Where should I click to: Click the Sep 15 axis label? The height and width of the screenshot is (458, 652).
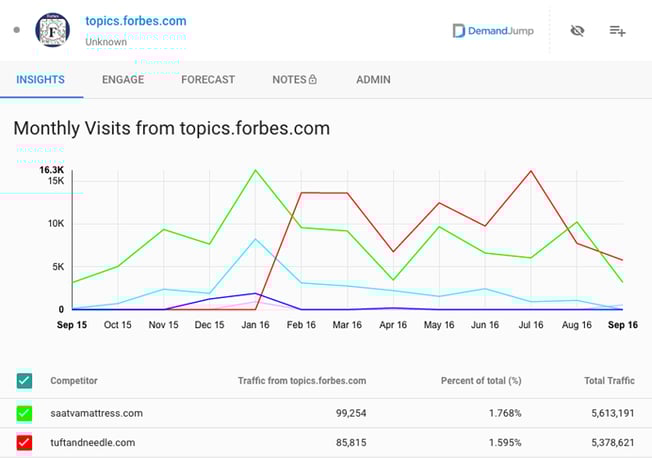point(72,325)
